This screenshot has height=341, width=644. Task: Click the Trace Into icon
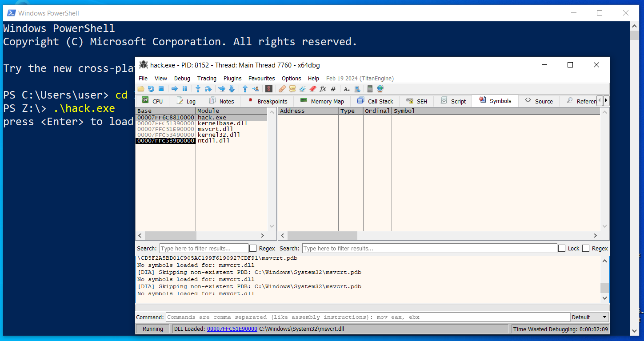221,89
